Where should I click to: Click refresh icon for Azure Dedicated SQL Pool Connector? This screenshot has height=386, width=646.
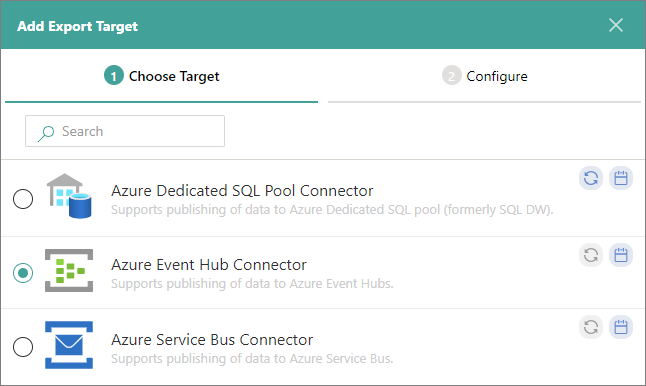pyautogui.click(x=591, y=178)
